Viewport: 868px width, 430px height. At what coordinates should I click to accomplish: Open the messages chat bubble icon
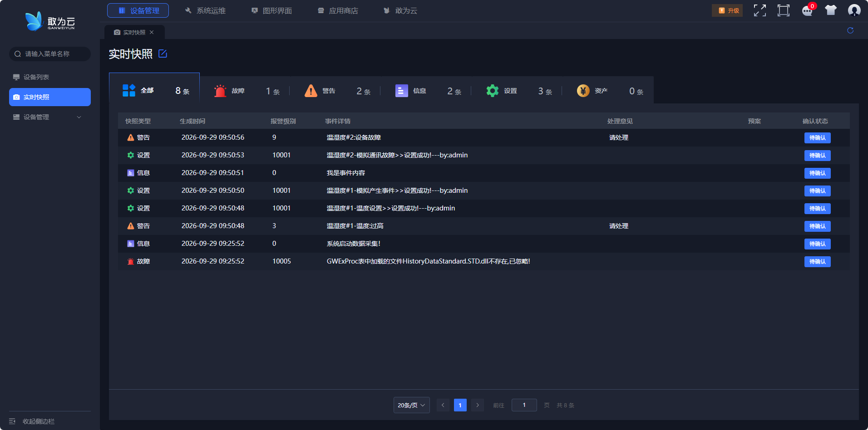pyautogui.click(x=807, y=11)
